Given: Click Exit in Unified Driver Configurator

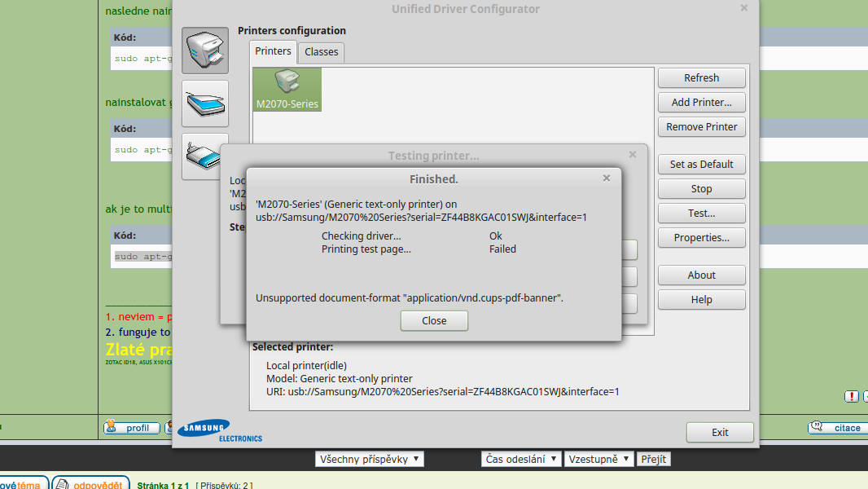Looking at the screenshot, I should point(720,433).
